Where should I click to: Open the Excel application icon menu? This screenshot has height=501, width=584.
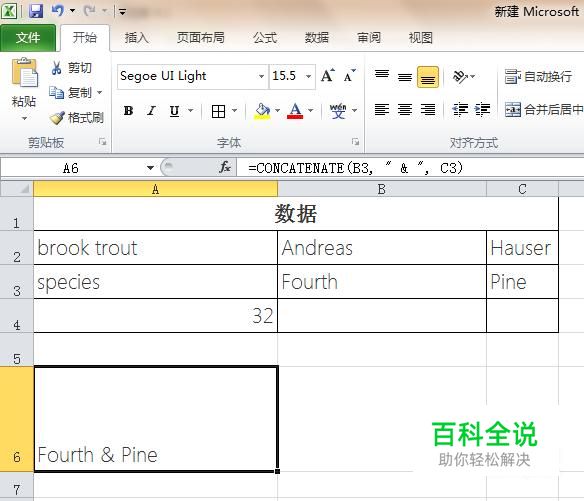(9, 11)
